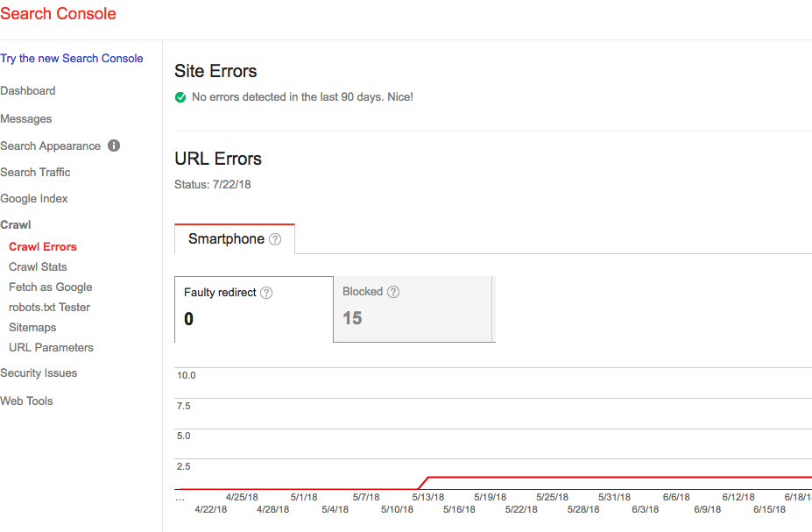Go to Crawl Stats
The image size is (812, 532).
[38, 266]
